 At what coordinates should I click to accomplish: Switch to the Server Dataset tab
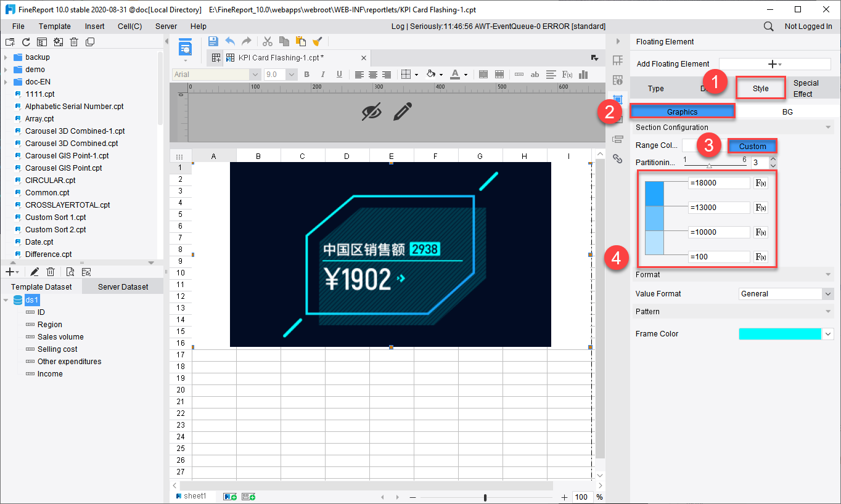[123, 287]
